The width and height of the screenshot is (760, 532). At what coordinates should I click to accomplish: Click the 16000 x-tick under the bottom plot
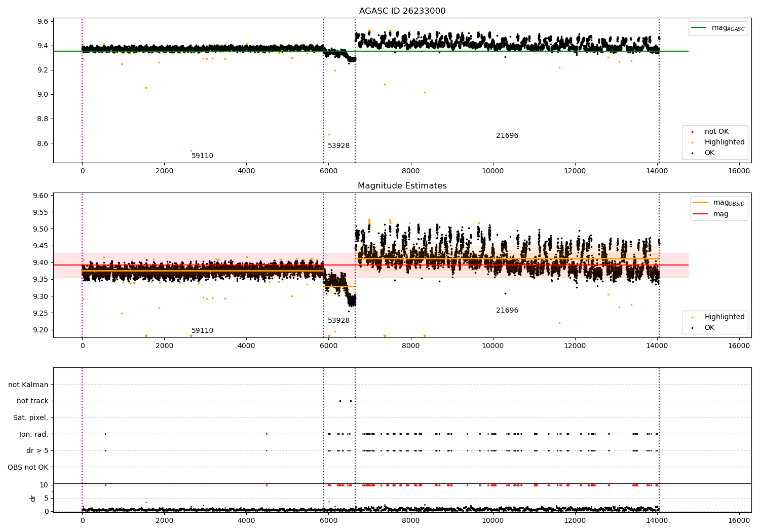(739, 520)
